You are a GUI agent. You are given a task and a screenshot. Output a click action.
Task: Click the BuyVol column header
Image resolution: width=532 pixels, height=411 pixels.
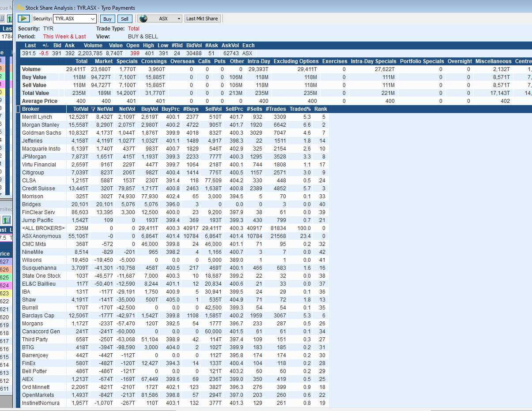tap(149, 109)
